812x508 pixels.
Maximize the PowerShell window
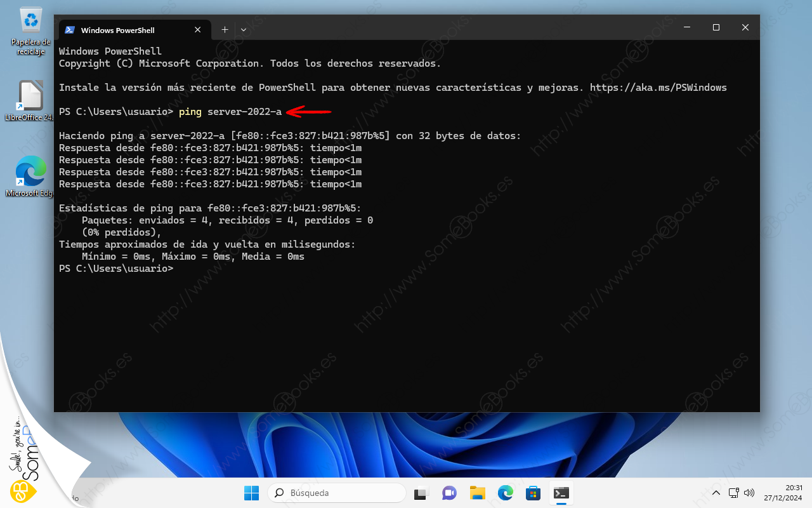(x=716, y=27)
